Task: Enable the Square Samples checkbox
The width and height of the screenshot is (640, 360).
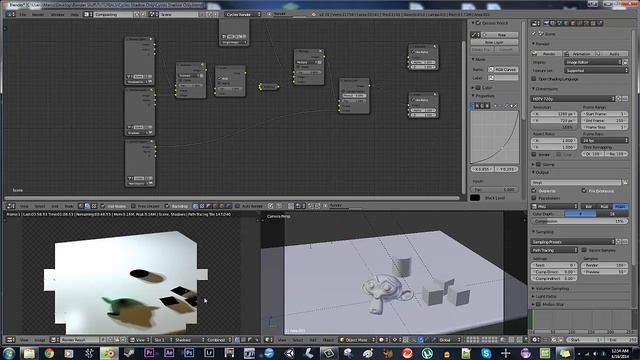Action: tap(584, 250)
